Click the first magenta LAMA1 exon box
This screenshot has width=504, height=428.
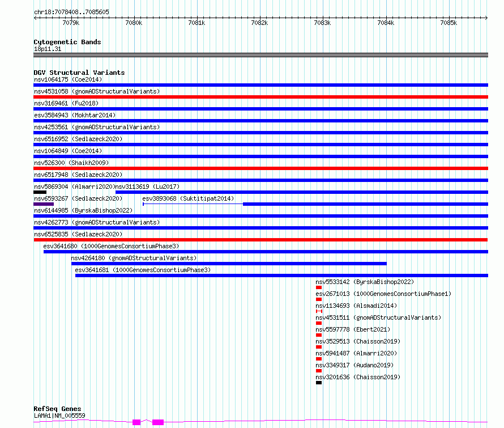click(136, 422)
